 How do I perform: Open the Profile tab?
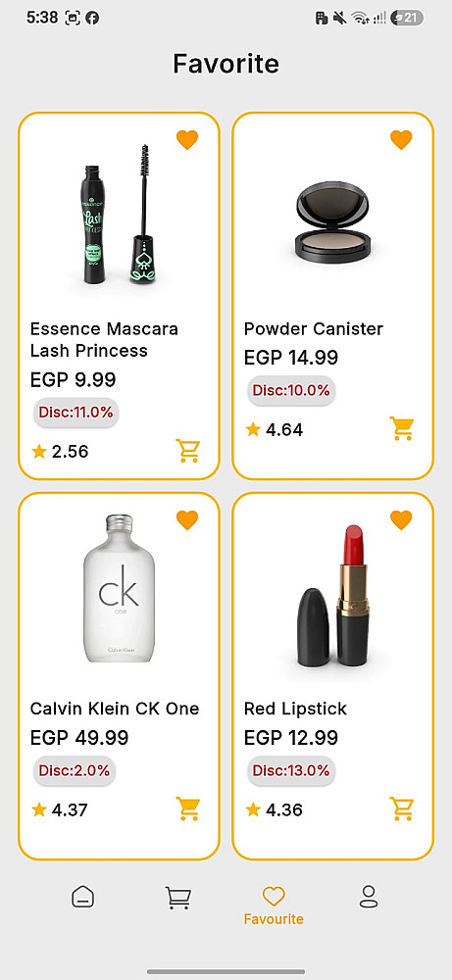point(369,897)
